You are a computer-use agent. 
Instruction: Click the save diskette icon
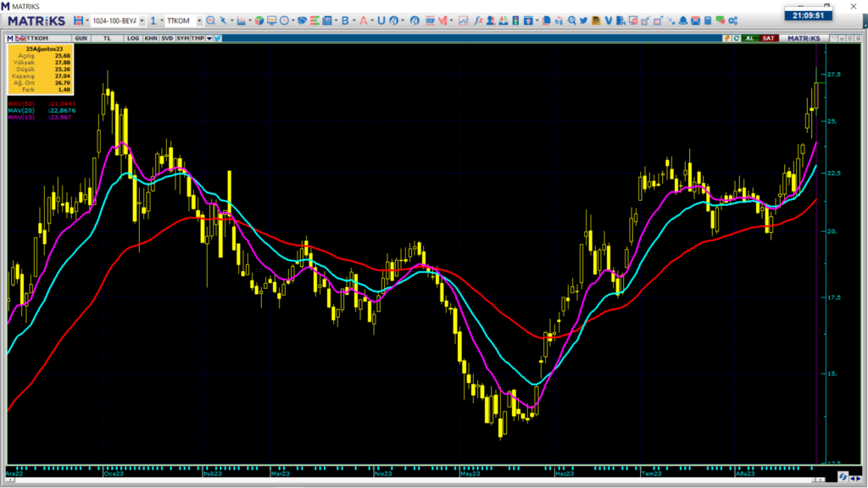[78, 20]
